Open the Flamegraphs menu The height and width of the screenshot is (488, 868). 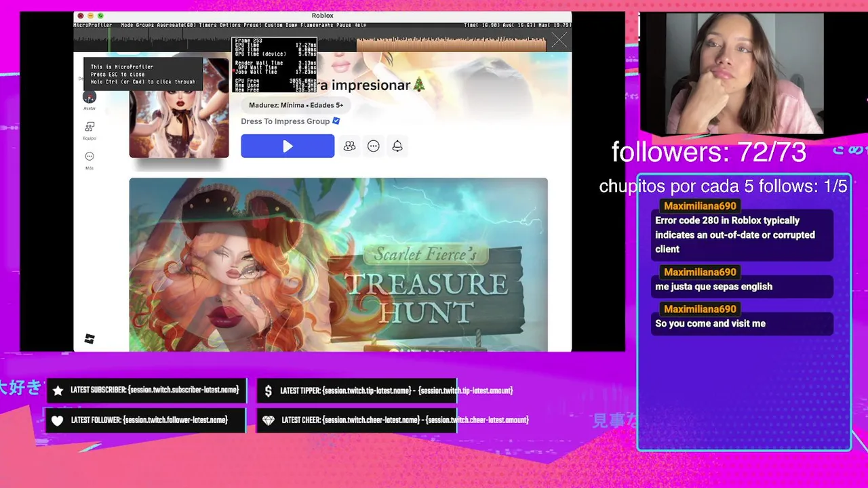317,25
